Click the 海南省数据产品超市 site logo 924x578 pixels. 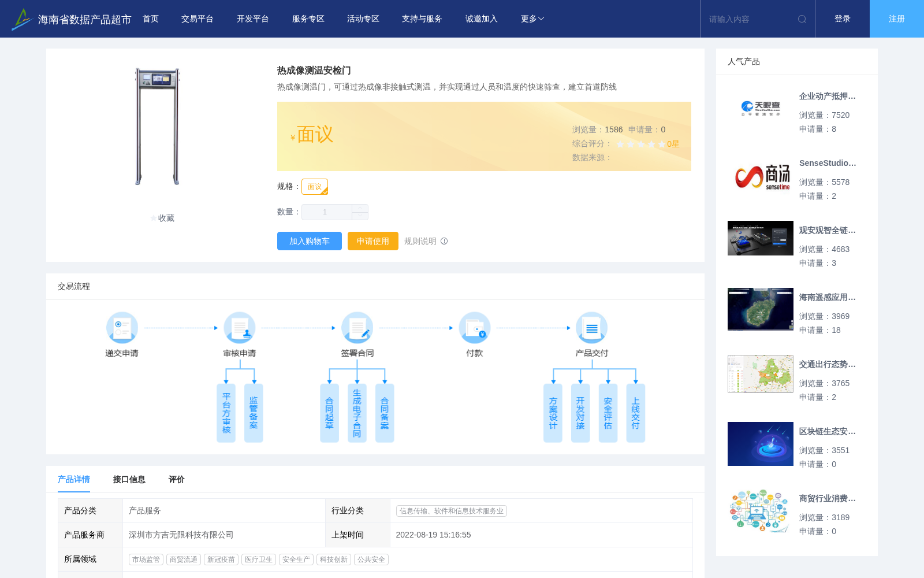pos(72,19)
